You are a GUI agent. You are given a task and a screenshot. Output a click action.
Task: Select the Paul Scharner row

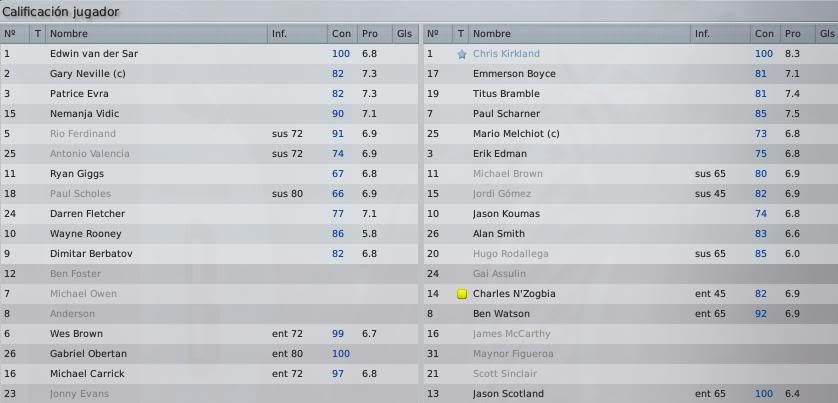[x=631, y=114]
